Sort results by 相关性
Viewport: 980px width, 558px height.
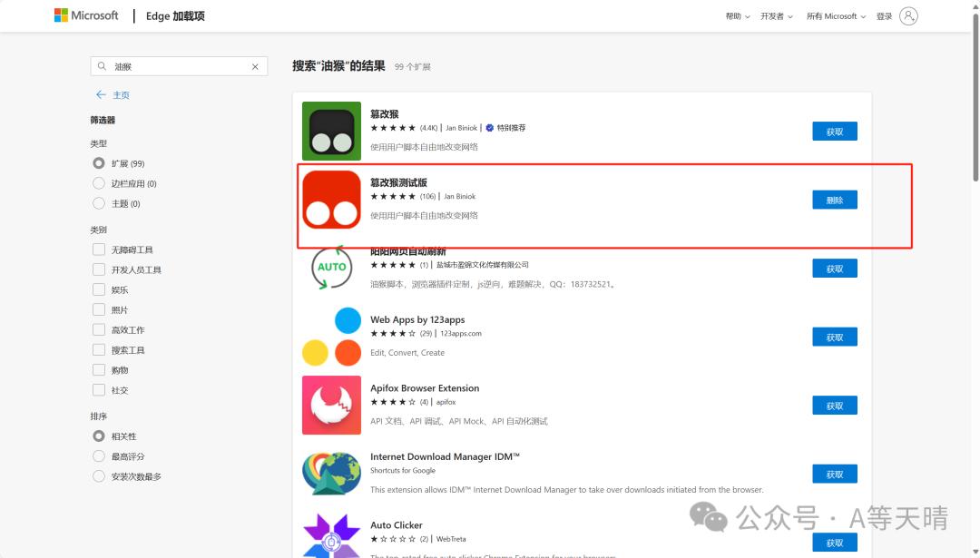coord(99,436)
